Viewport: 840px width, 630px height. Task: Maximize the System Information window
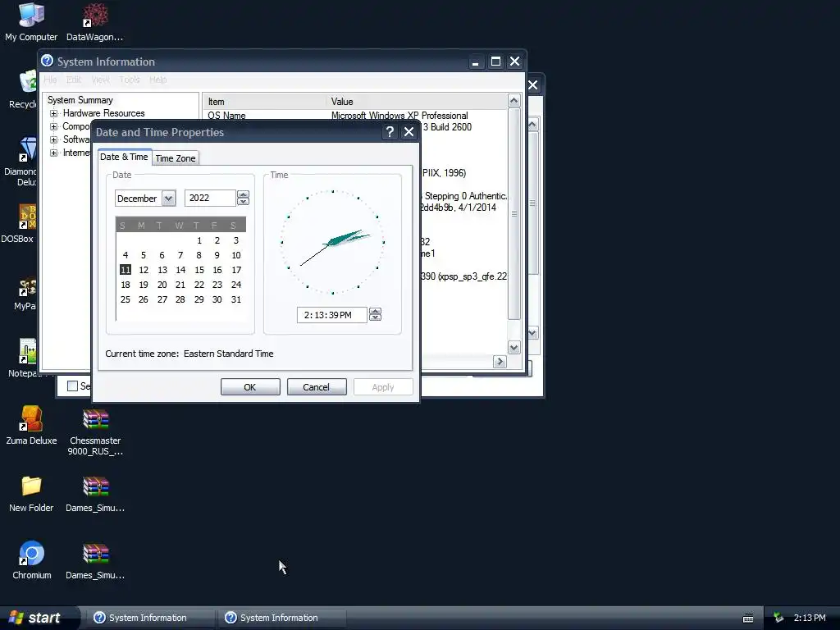pos(495,61)
